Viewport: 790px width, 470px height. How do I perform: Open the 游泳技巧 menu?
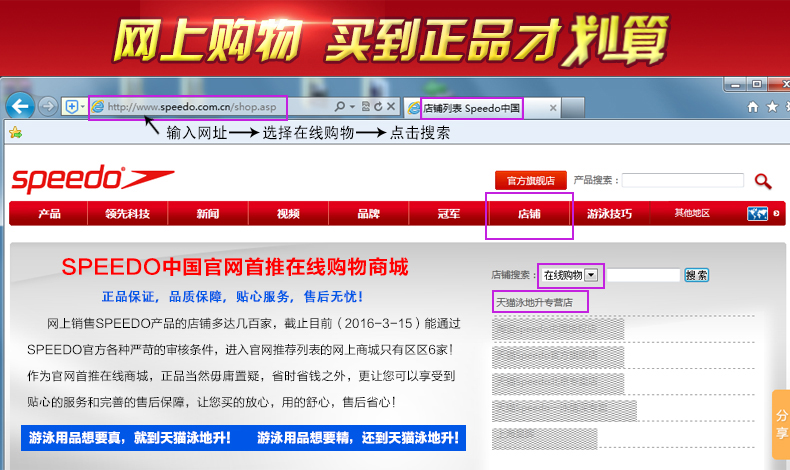tap(609, 214)
